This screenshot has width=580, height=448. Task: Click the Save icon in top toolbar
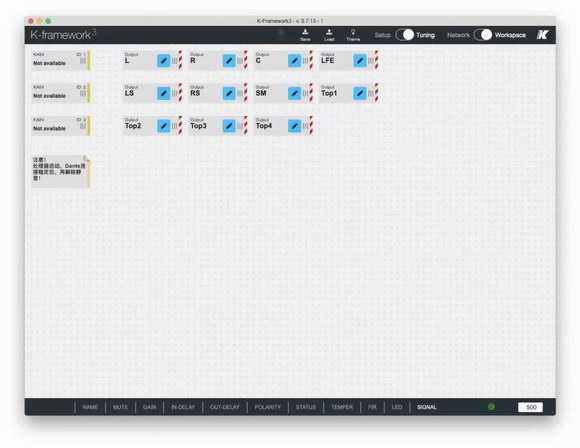(x=305, y=35)
